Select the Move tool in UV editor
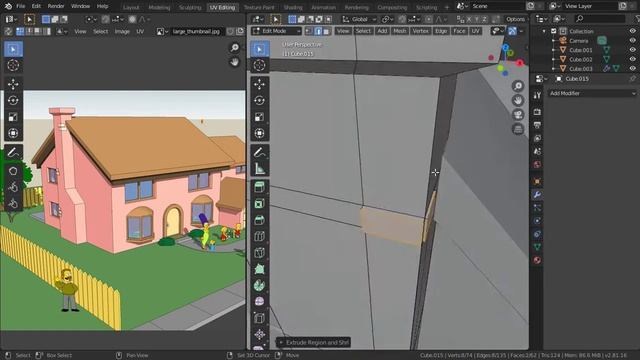 coord(13,84)
